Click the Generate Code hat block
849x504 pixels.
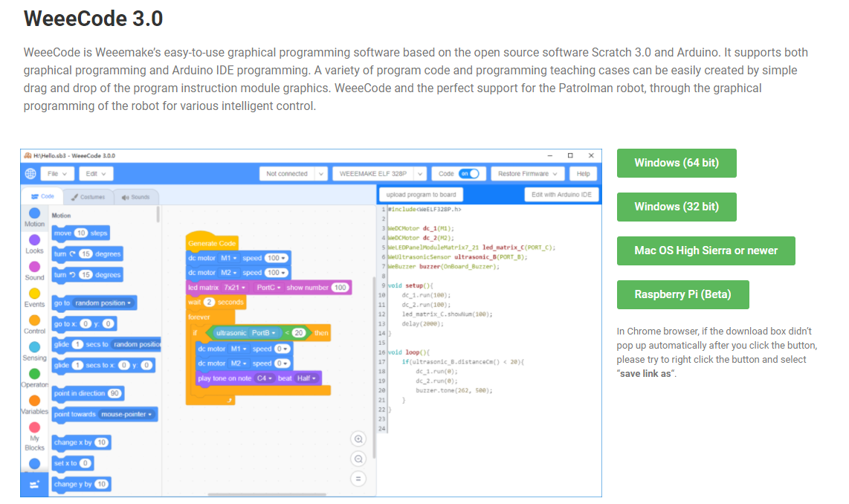pyautogui.click(x=212, y=242)
